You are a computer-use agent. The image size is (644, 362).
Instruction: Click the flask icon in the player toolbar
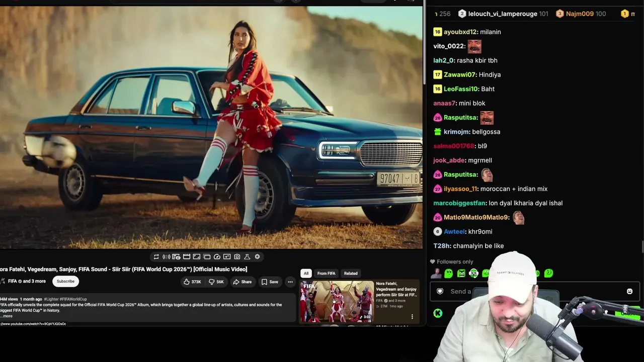247,256
